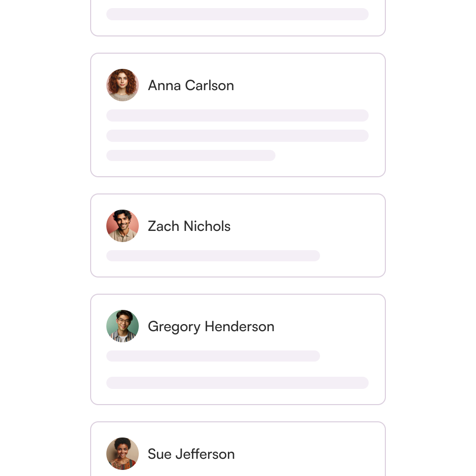
Task: Click Zach Nichols' profile avatar
Action: pos(123,226)
